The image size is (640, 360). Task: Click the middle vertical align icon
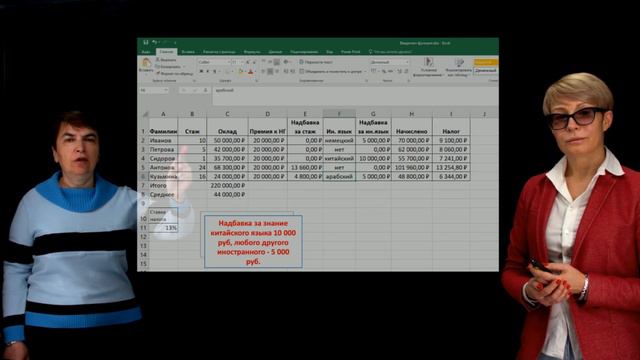pos(270,62)
